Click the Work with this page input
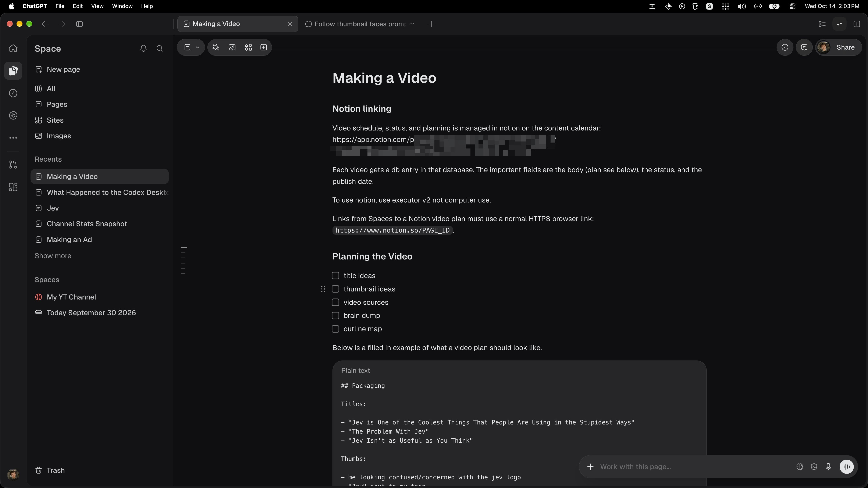 694,466
